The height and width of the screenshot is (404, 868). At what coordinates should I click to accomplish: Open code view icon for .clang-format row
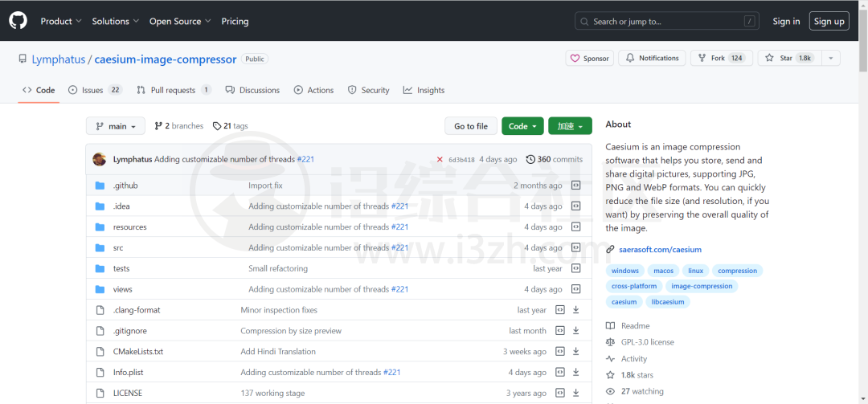point(560,310)
